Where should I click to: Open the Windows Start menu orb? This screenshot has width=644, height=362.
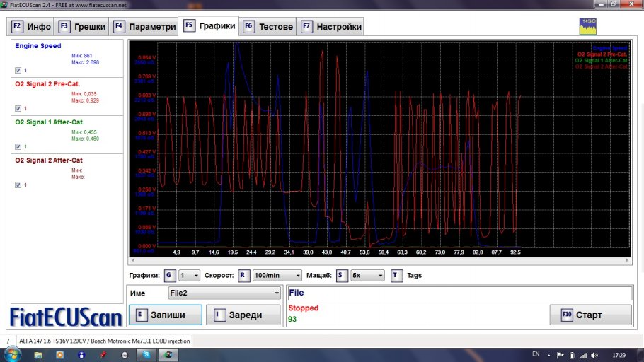[x=13, y=354]
